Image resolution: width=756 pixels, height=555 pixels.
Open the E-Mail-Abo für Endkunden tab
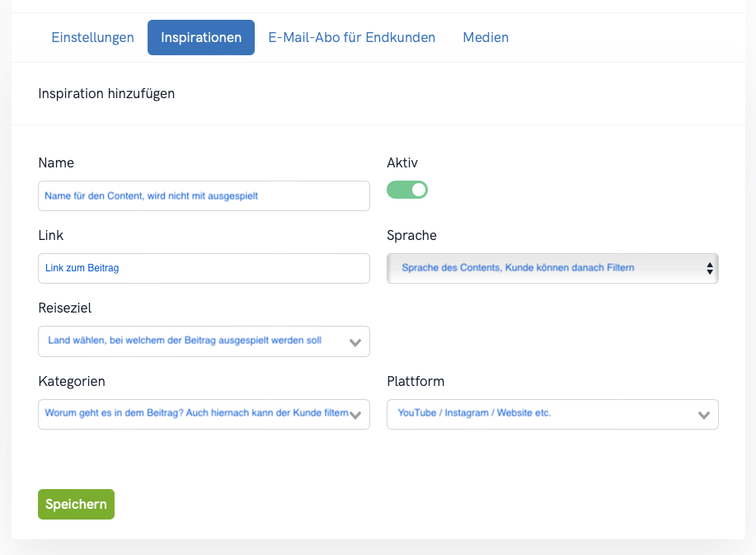351,38
